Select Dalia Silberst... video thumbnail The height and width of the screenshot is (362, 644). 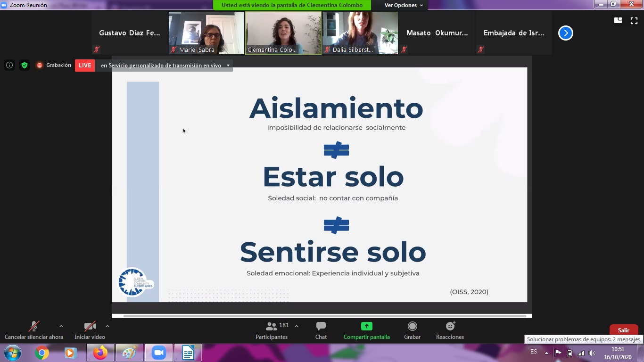coord(360,33)
